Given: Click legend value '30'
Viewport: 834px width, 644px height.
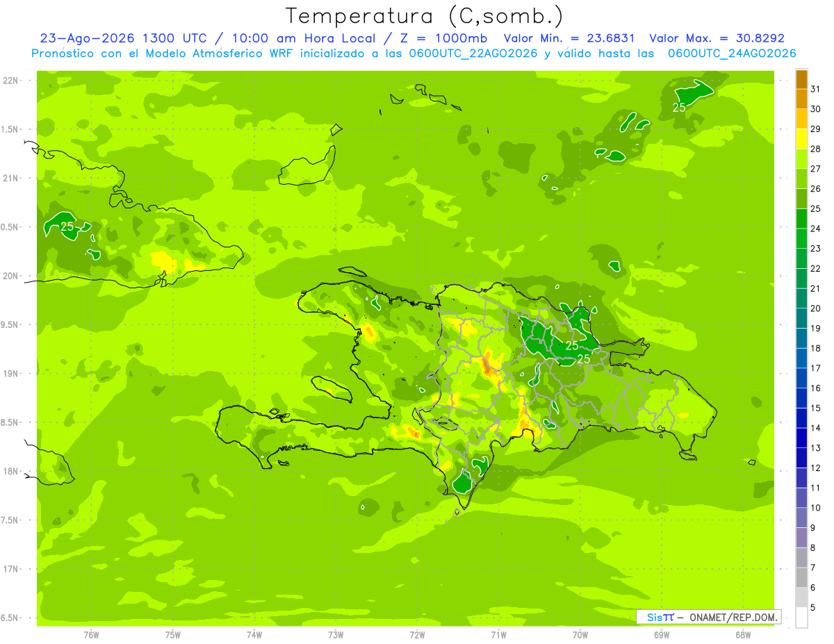Looking at the screenshot, I should tap(816, 109).
